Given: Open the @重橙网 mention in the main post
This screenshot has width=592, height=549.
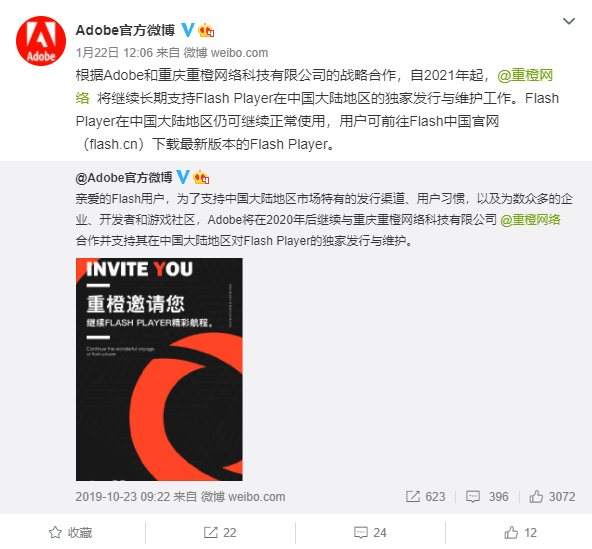Looking at the screenshot, I should click(525, 75).
